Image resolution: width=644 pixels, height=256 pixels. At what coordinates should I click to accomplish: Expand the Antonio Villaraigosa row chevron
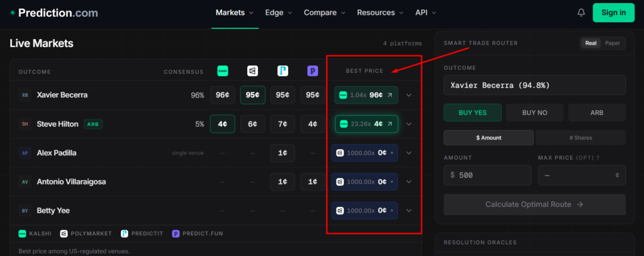(409, 182)
